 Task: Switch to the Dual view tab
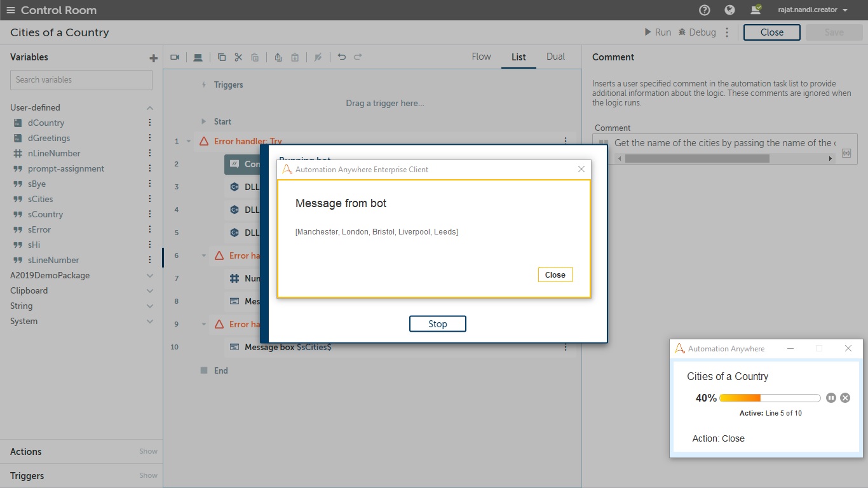555,57
